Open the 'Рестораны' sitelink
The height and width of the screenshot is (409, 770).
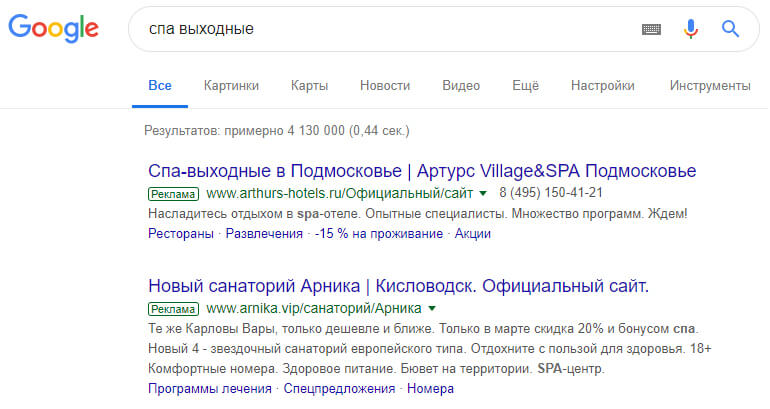(181, 234)
